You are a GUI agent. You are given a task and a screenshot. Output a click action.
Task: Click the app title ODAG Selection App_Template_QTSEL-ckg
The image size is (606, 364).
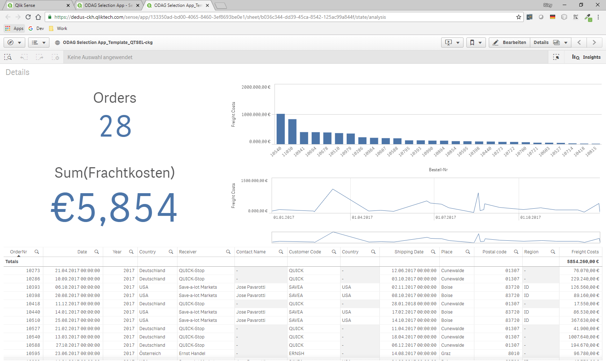pyautogui.click(x=107, y=43)
